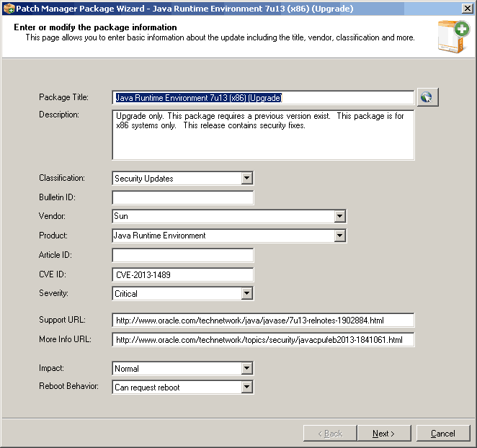Click the Next button
The height and width of the screenshot is (448, 477).
click(x=384, y=433)
